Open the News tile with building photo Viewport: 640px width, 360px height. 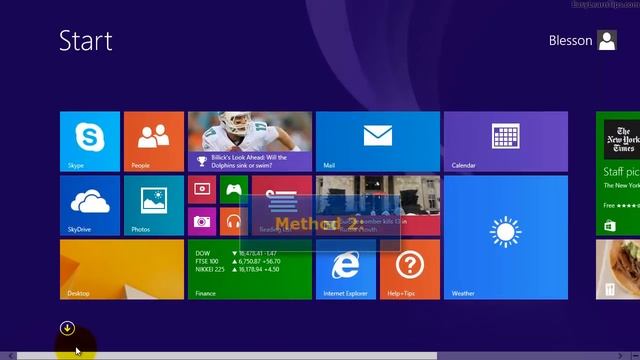click(378, 205)
